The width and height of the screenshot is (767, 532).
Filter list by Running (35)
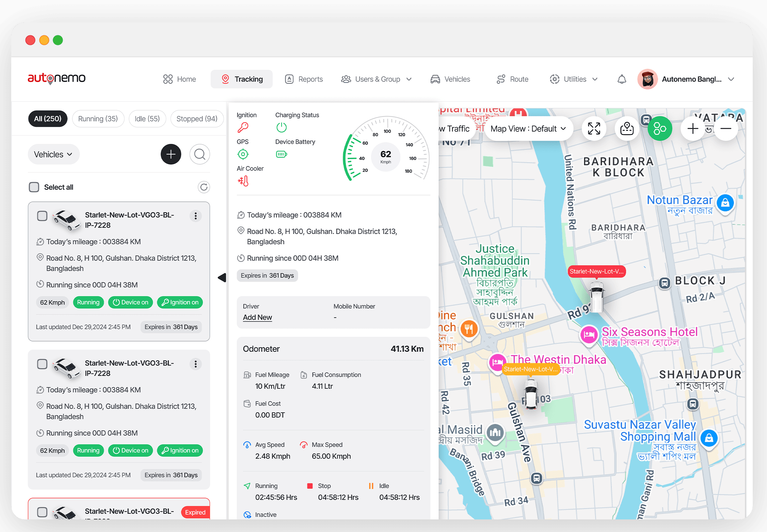pyautogui.click(x=98, y=119)
